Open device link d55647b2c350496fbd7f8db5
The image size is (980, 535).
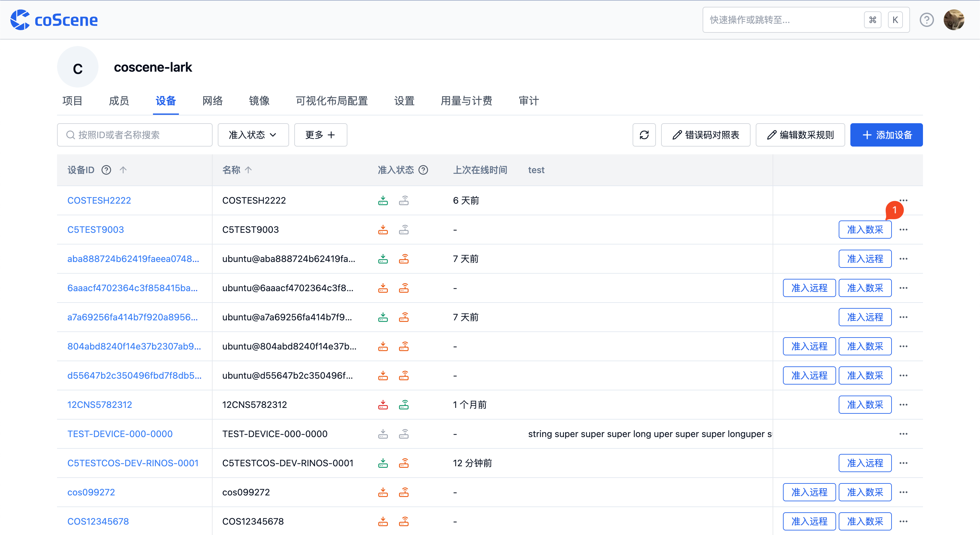134,375
